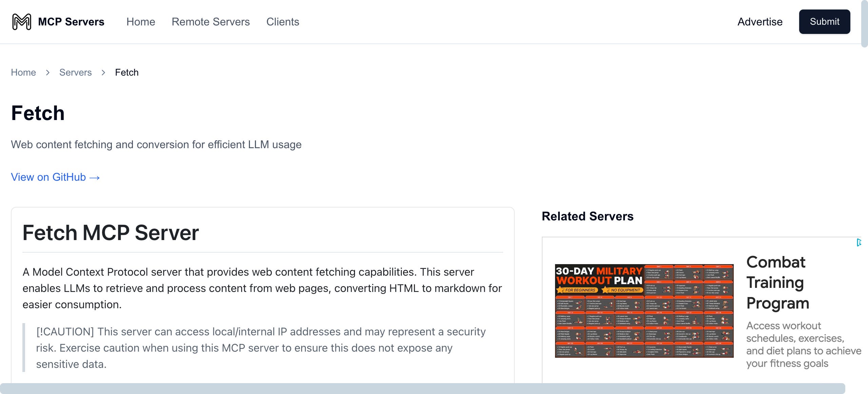The width and height of the screenshot is (868, 394).
Task: Click the AdChoices icon on the advertisement
Action: (859, 242)
